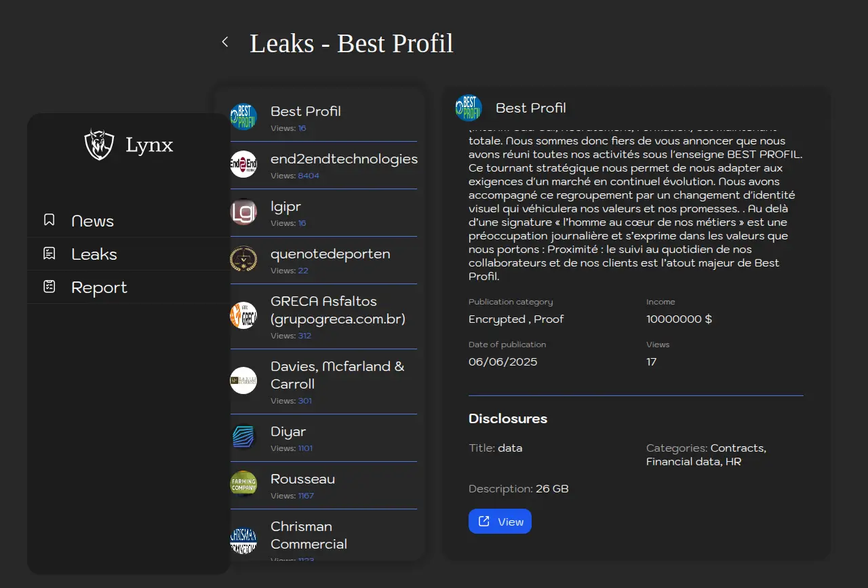Click the Lynx shield logo
Screen dimensions: 868x588
tap(99, 144)
